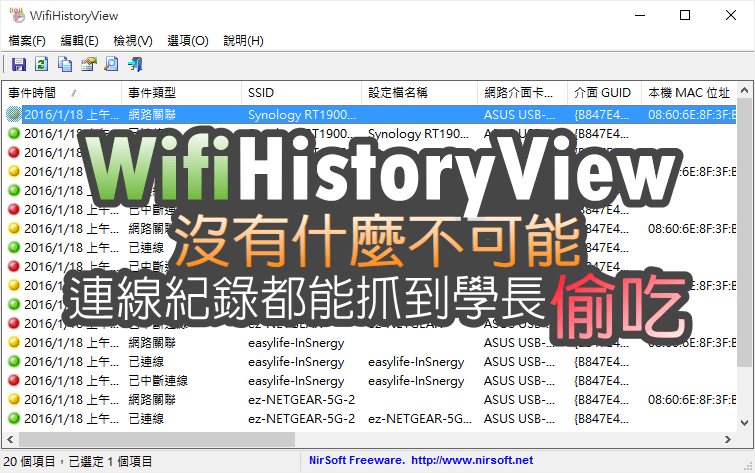
Task: Click the red status icon of easylife-InSnergy 已中斷連線 row
Action: click(14, 381)
